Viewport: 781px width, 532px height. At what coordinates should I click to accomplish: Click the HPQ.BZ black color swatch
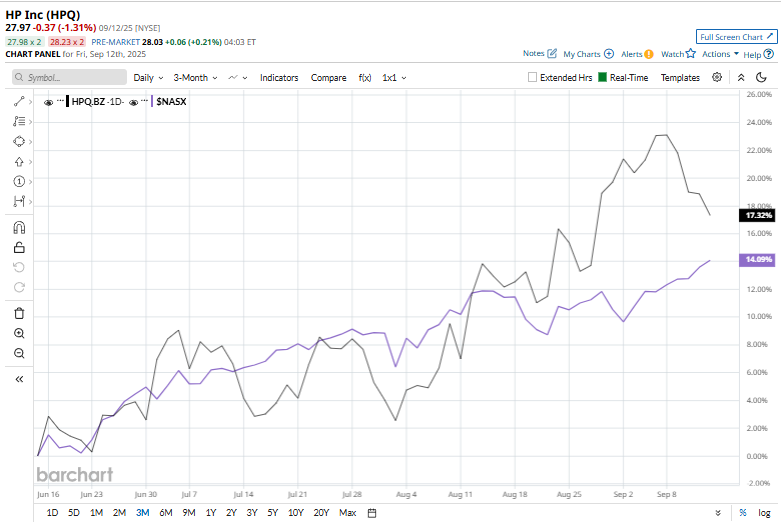(x=67, y=102)
